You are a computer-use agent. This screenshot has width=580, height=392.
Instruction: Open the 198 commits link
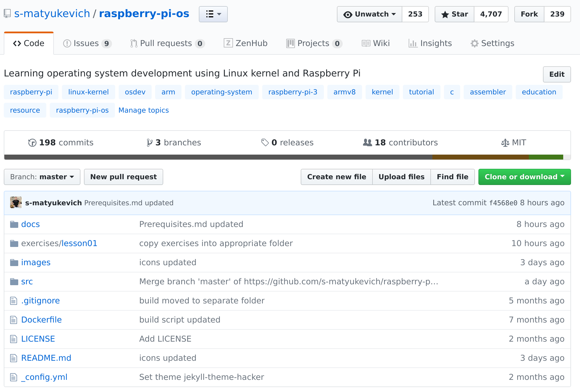pyautogui.click(x=61, y=143)
